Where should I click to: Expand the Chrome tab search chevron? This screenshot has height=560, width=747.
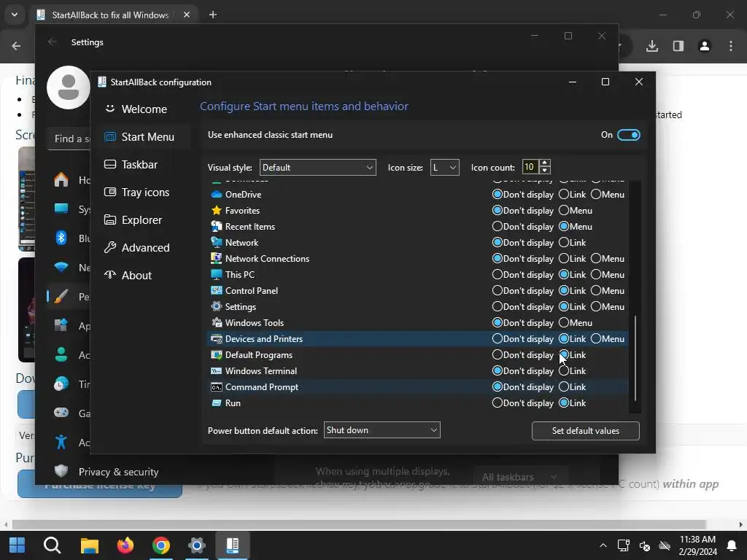point(15,15)
